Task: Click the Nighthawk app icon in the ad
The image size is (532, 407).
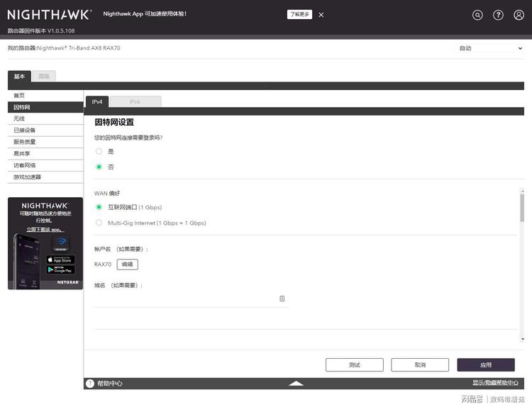Action: [61, 243]
